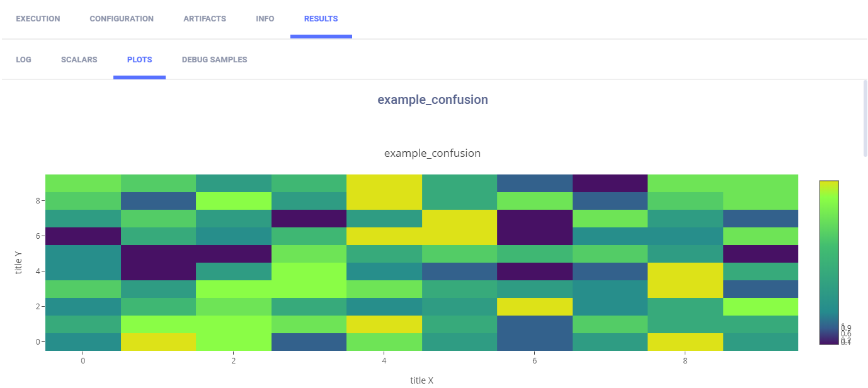Select the INFO tab
The height and width of the screenshot is (388, 868).
265,19
